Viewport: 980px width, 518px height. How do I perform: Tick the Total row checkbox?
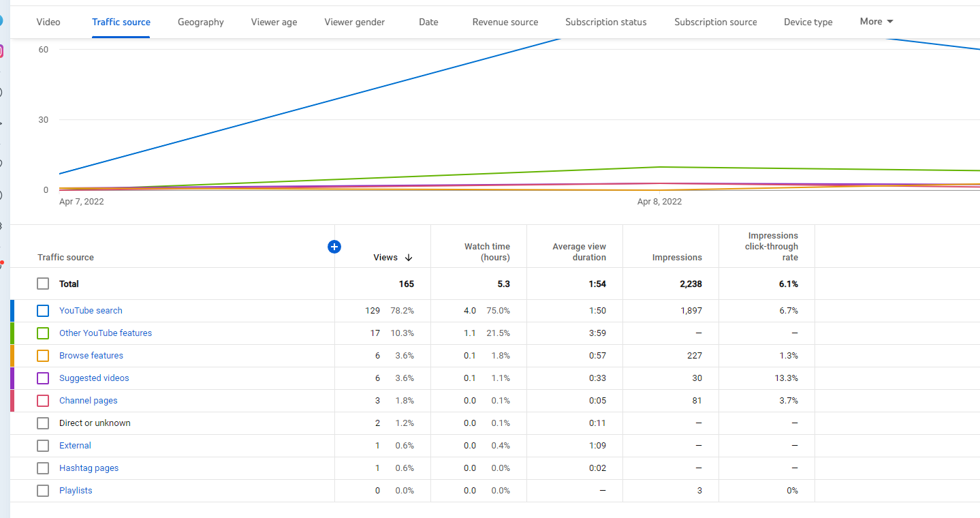pos(43,284)
